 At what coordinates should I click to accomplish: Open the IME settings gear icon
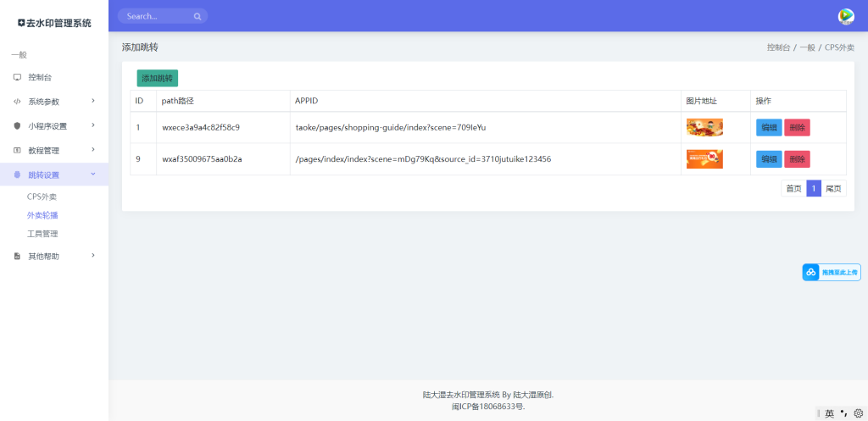click(x=859, y=413)
